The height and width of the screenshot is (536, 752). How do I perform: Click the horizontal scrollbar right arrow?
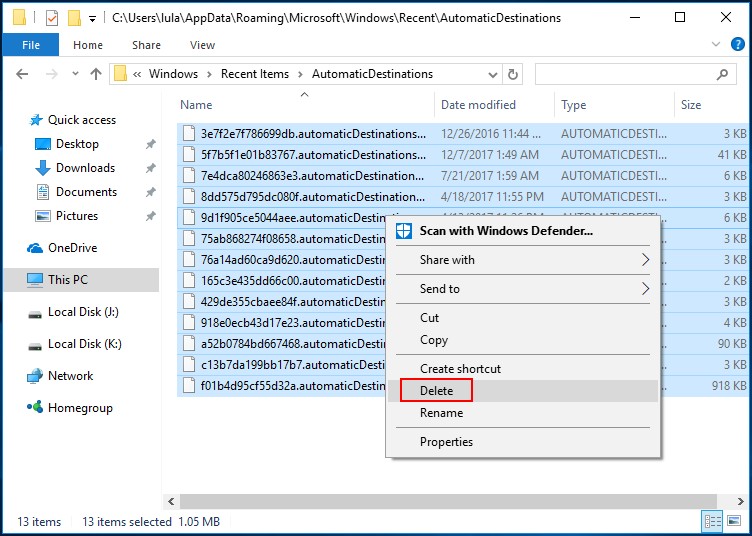point(740,501)
